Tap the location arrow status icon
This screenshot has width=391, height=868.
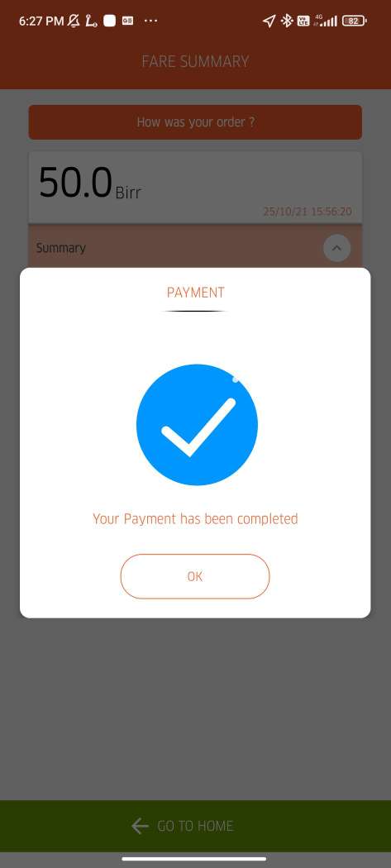[x=269, y=21]
